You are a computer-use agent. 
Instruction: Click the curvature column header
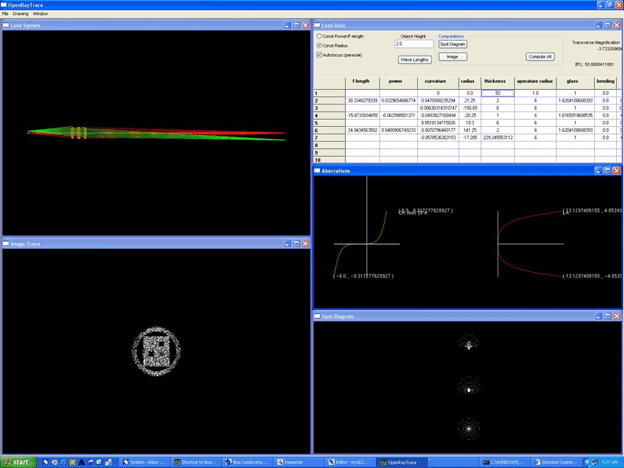tap(438, 83)
